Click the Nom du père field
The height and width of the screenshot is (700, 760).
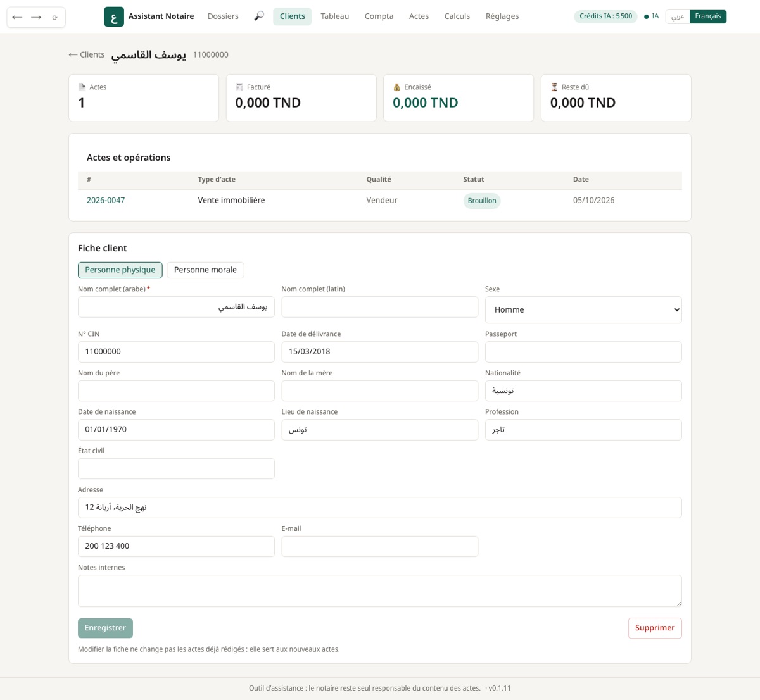[176, 391]
